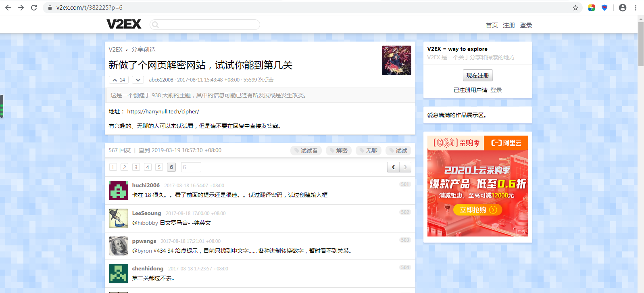Screen dimensions: 644x293
Task: Open the browser profile icon
Action: point(622,8)
